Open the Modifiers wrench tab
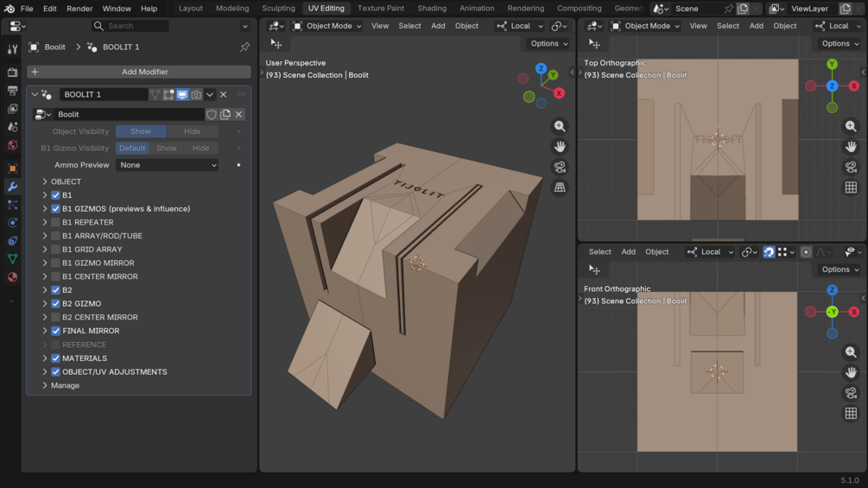The width and height of the screenshot is (868, 488). point(12,187)
